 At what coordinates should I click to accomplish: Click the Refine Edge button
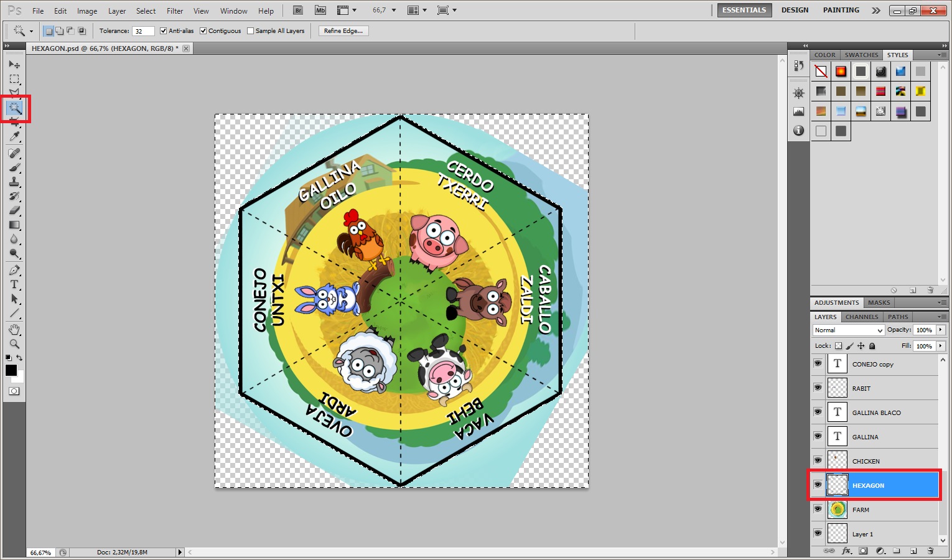pos(343,30)
